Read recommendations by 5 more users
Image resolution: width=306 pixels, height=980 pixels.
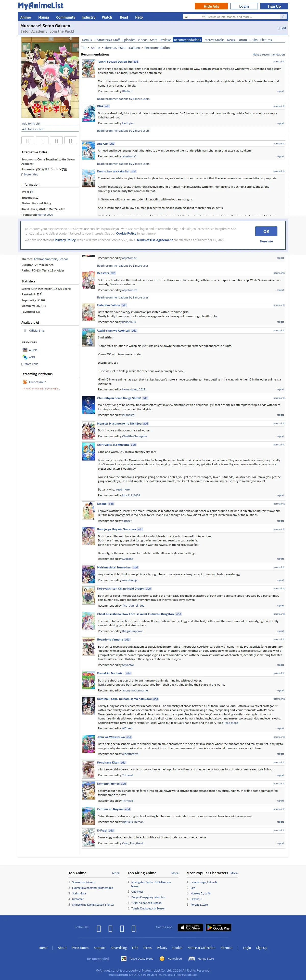point(123,99)
